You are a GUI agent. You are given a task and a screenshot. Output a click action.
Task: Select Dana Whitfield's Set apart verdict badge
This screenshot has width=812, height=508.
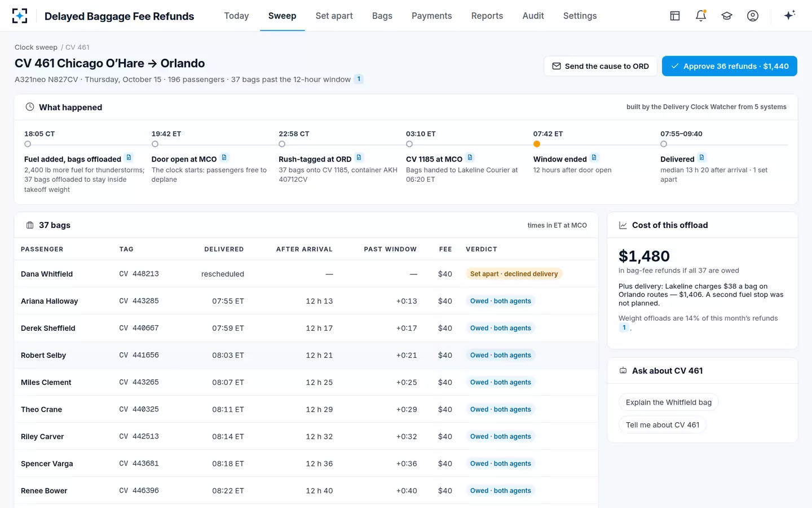tap(514, 274)
